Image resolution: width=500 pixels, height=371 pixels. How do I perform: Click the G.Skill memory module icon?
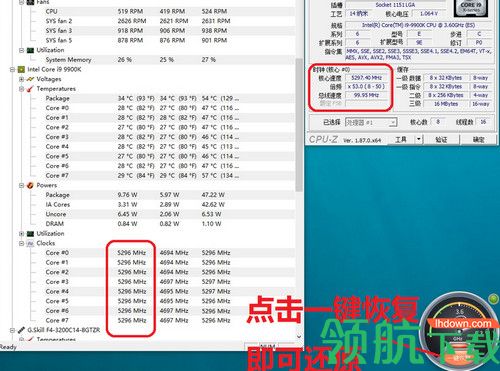coord(21,330)
